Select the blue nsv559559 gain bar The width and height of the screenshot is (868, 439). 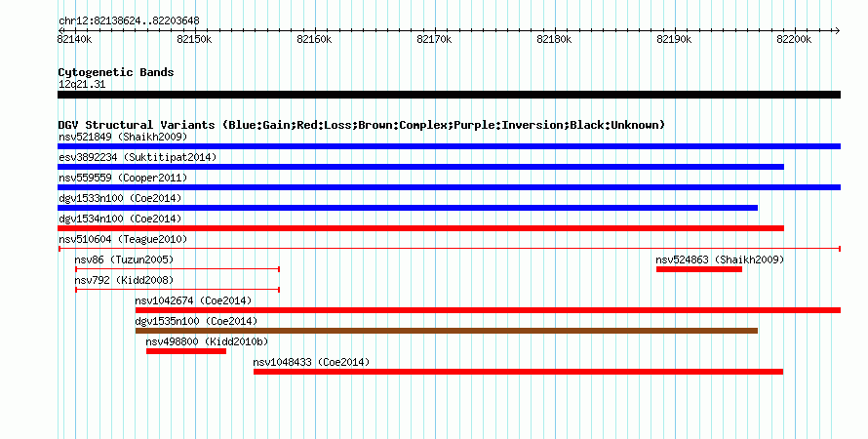(449, 187)
